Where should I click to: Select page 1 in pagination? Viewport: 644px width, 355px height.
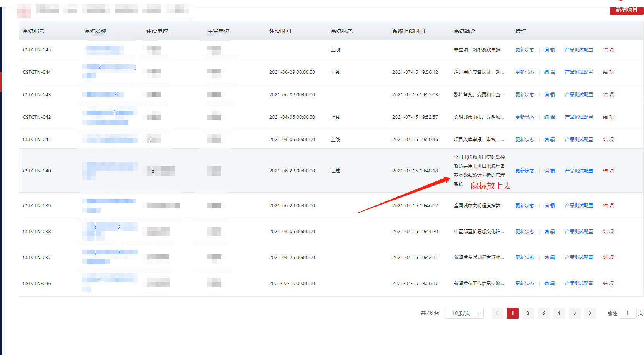(512, 313)
